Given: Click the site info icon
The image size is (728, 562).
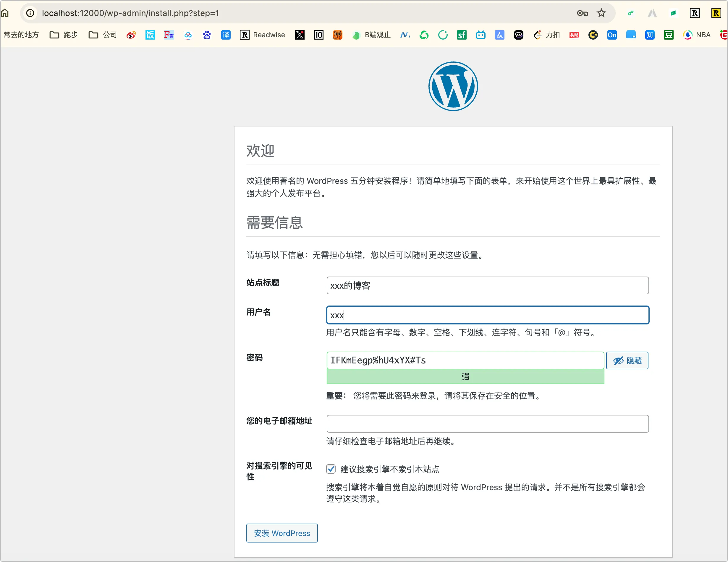Looking at the screenshot, I should [x=30, y=13].
